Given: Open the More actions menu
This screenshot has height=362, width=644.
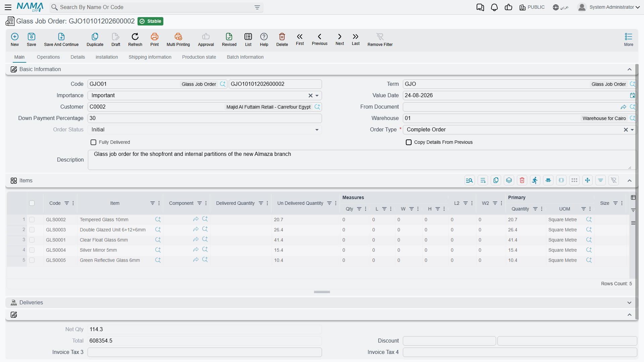Looking at the screenshot, I should (x=629, y=39).
